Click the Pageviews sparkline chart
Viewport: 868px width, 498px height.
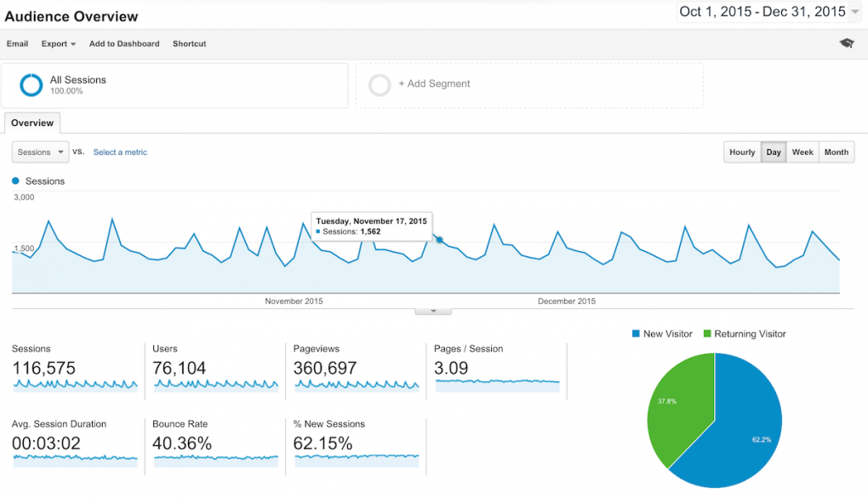tap(357, 385)
